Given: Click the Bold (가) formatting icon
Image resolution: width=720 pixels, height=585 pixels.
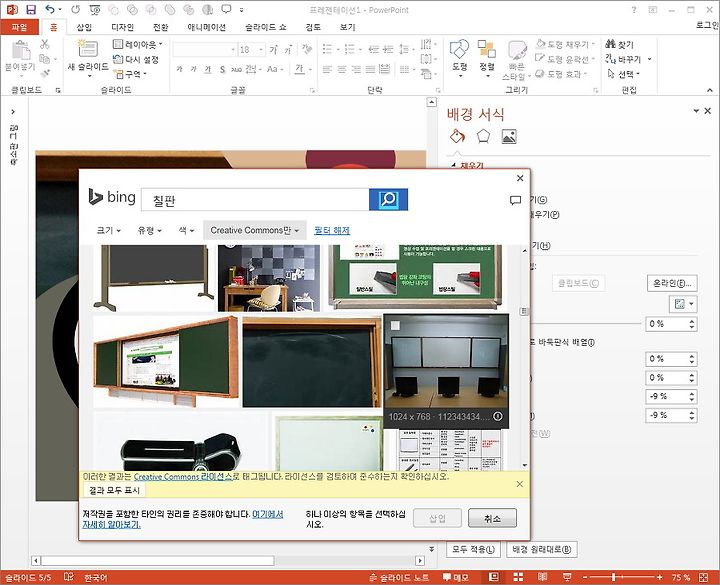Looking at the screenshot, I should click(x=180, y=69).
